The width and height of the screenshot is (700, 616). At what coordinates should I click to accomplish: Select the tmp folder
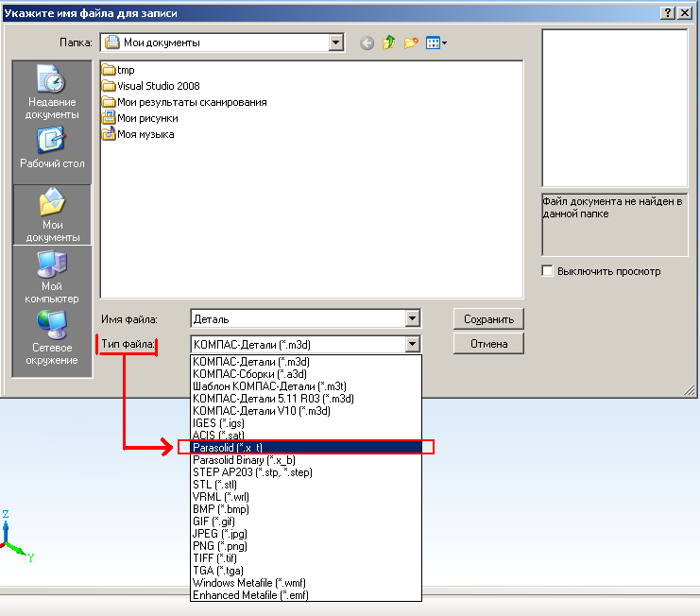coord(118,70)
